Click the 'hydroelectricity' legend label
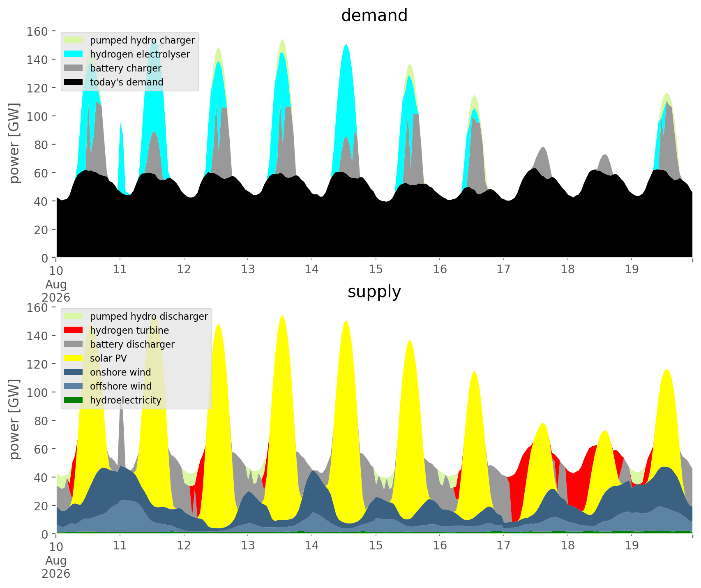Screen dimensions: 701x588 pos(126,400)
